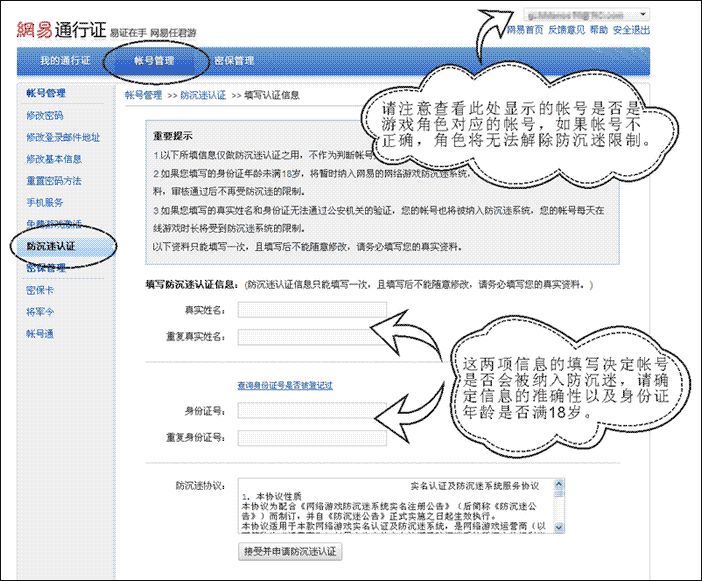Open 将军令 in the sidebar
Screen dimensions: 702x581
coord(41,311)
